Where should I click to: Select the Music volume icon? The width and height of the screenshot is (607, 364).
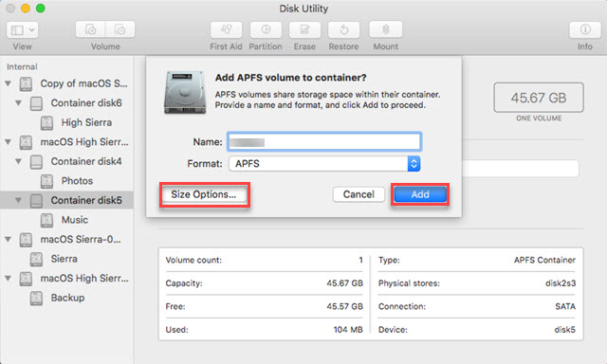[46, 220]
